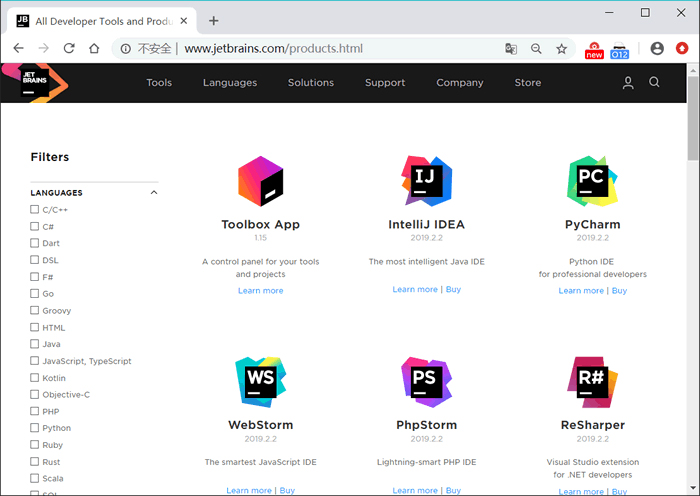Open the site search magnifier icon
Viewport: 700px width, 496px height.
654,83
